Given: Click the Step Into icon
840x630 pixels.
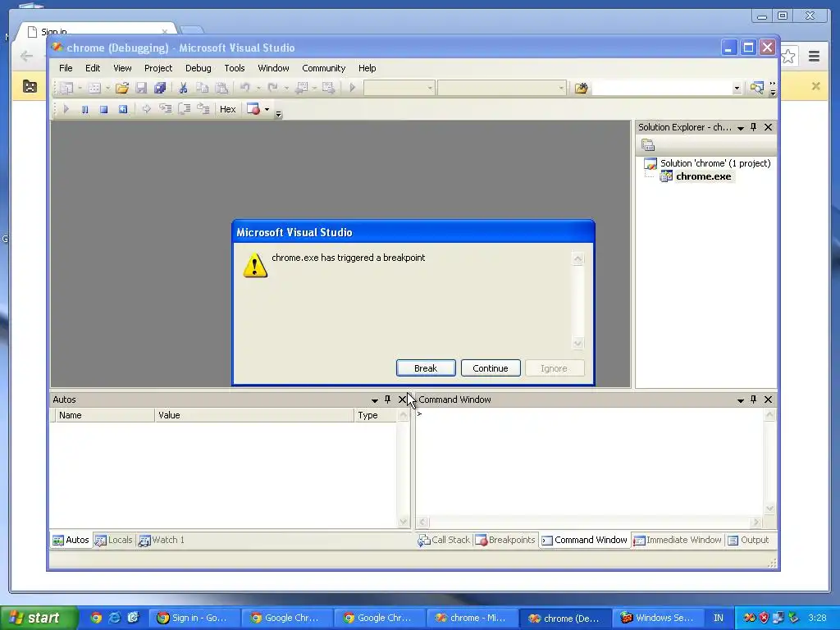Looking at the screenshot, I should click(166, 109).
